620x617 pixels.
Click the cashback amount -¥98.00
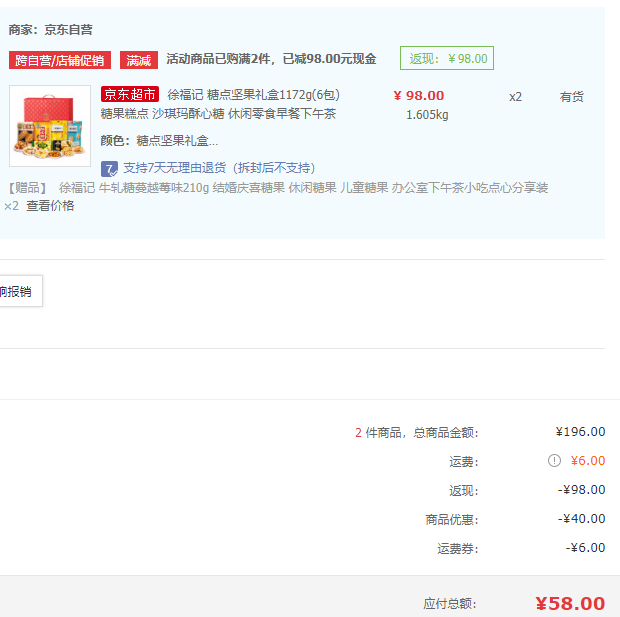tap(581, 490)
